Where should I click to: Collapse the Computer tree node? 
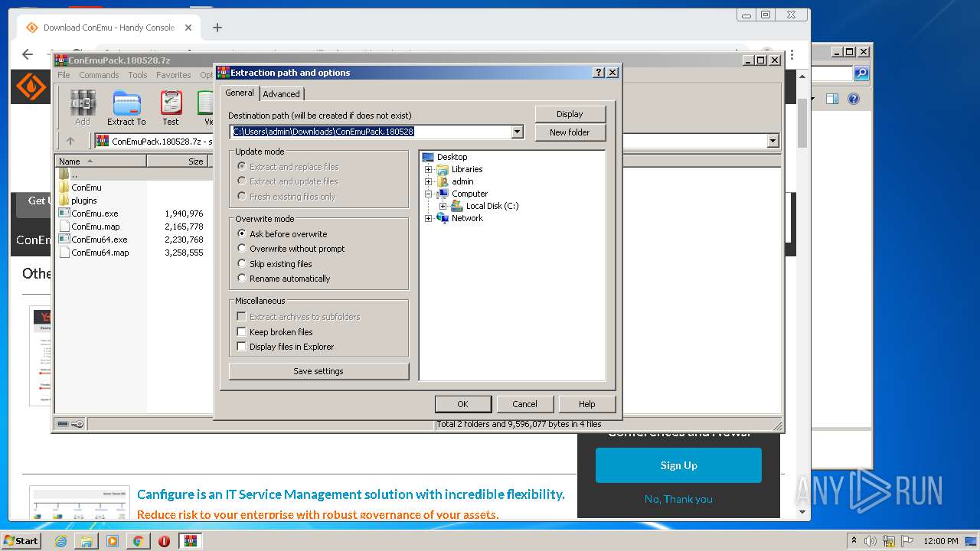(429, 194)
